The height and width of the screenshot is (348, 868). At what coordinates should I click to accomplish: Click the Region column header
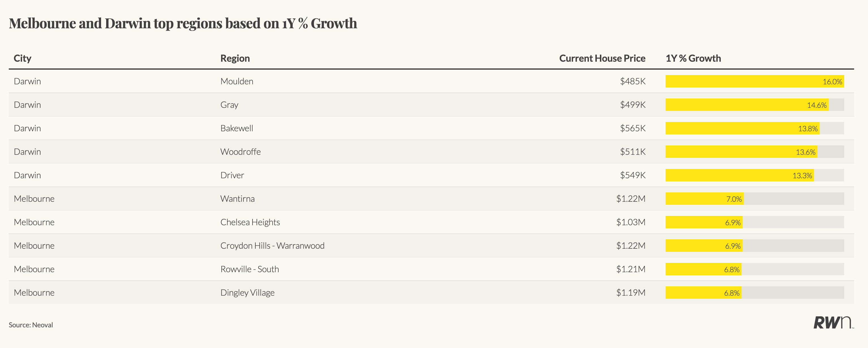235,58
